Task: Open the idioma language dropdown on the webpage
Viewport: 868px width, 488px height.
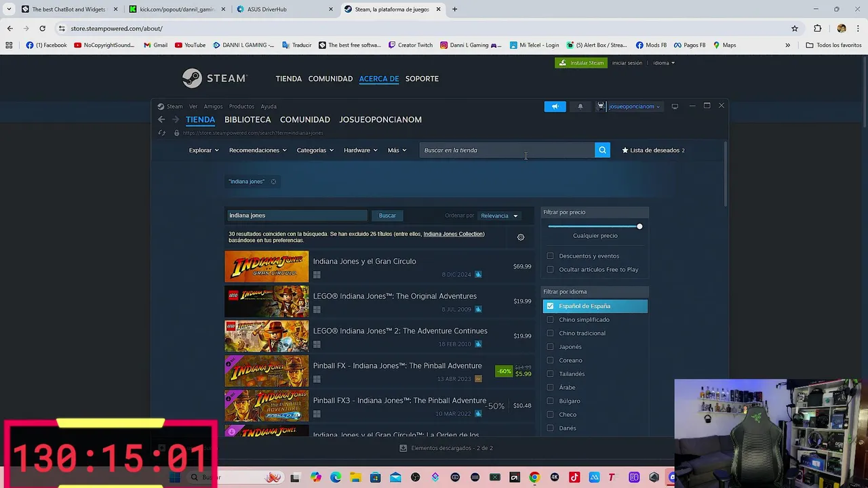Action: click(x=664, y=63)
